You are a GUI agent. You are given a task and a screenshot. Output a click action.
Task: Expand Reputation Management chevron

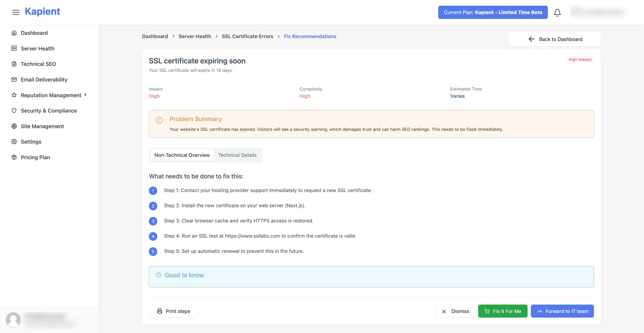pyautogui.click(x=85, y=95)
